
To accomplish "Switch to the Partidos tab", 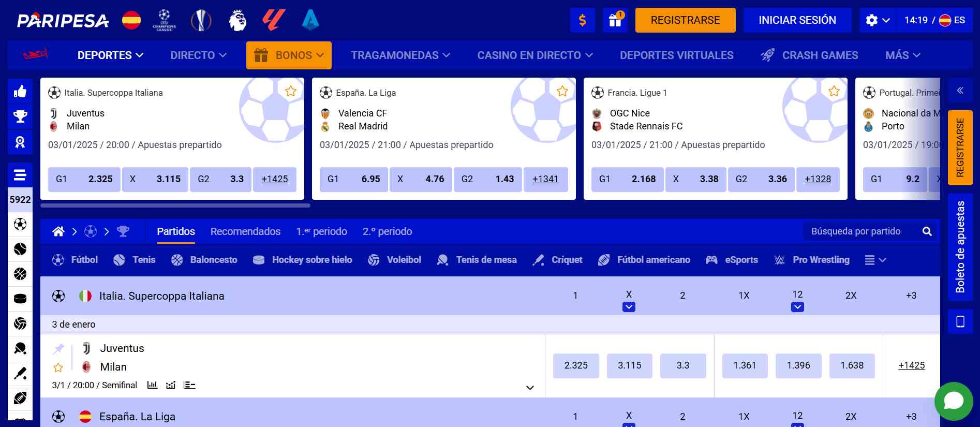I will (176, 231).
